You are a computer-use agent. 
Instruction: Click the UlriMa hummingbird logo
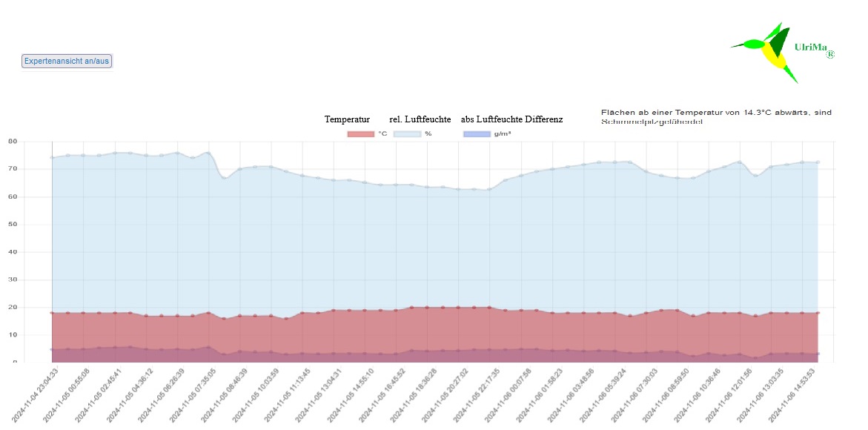click(767, 51)
